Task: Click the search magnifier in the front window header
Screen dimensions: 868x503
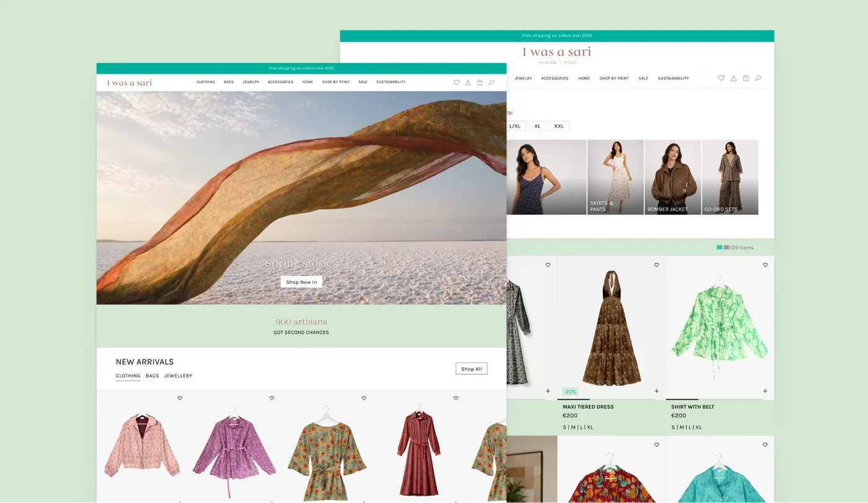Action: [x=491, y=82]
